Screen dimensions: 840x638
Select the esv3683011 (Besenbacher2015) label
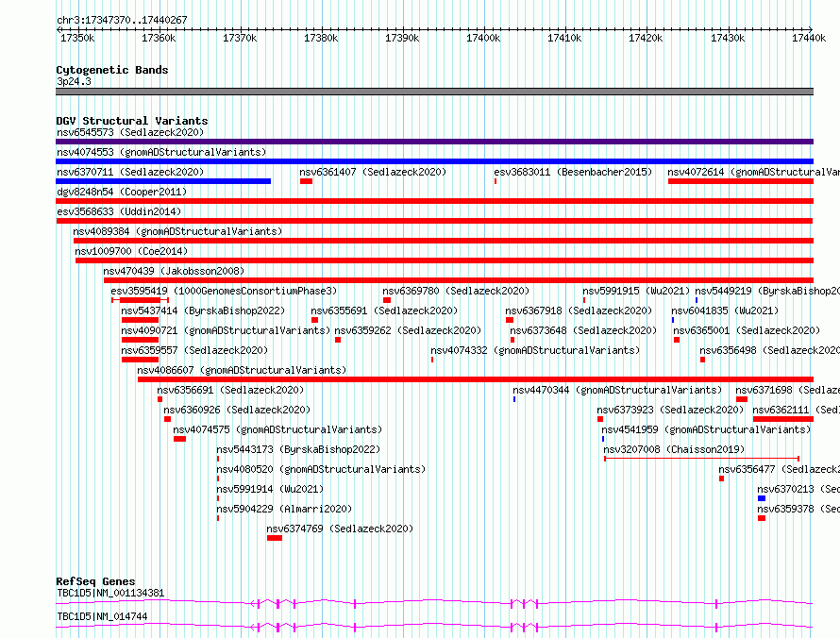[573, 172]
